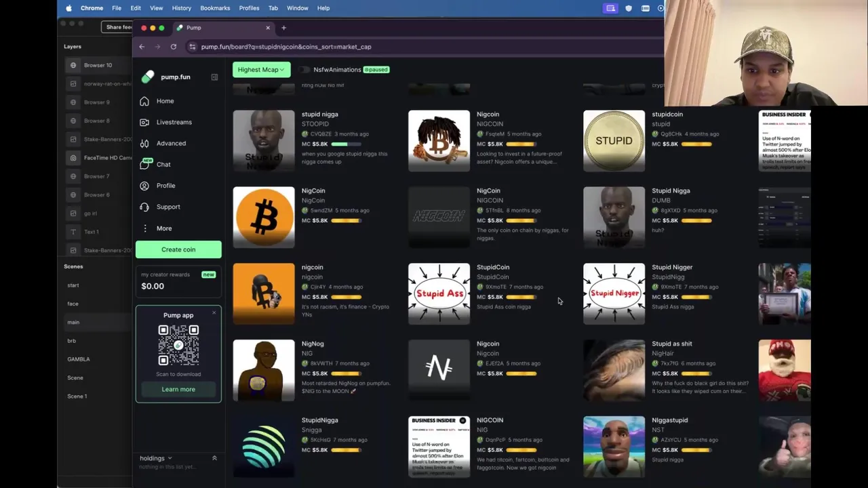Open creator link 9XmoTE under StupidCoin
The image size is (868, 488).
point(495,287)
